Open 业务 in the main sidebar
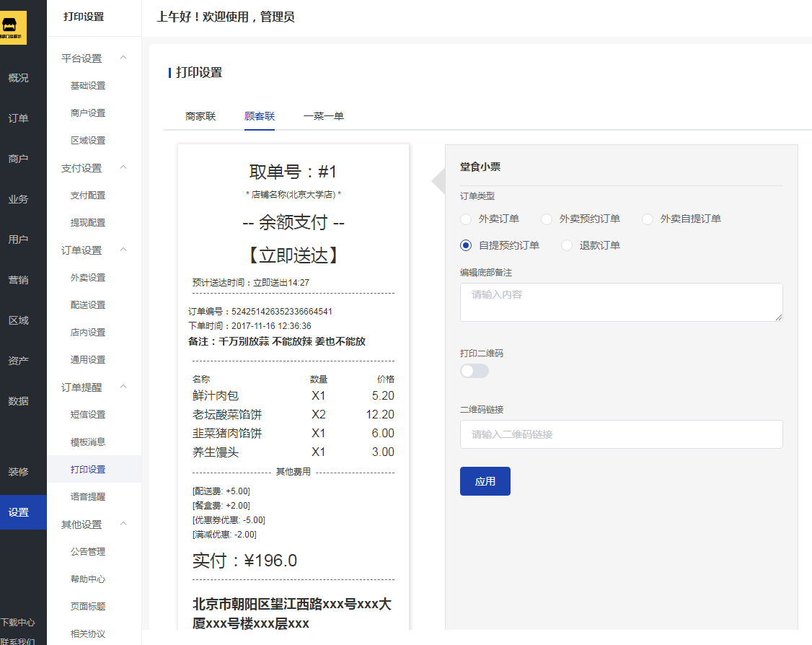 (19, 199)
